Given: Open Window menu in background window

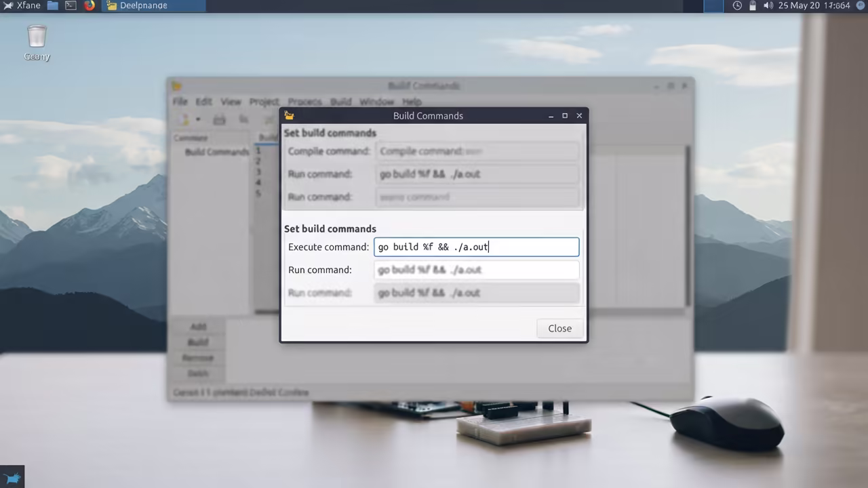Looking at the screenshot, I should (376, 102).
